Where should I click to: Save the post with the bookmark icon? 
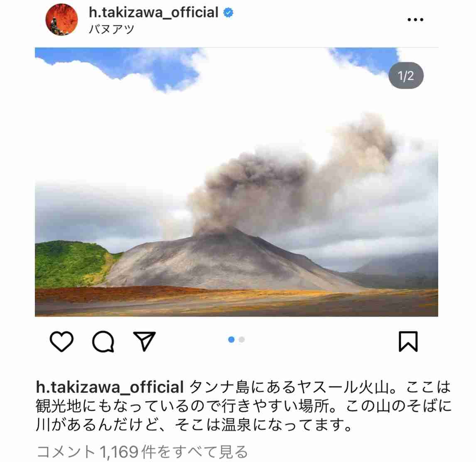point(408,342)
